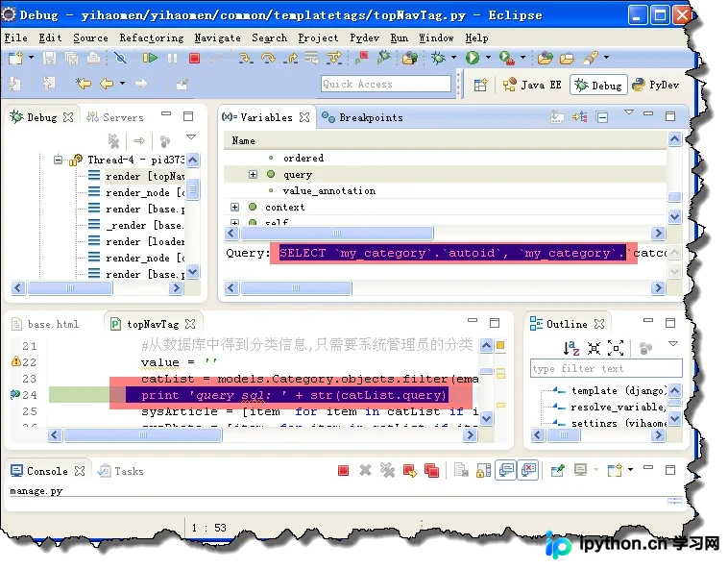
Task: Toggle breakpoint marker at line 24
Action: (x=14, y=395)
